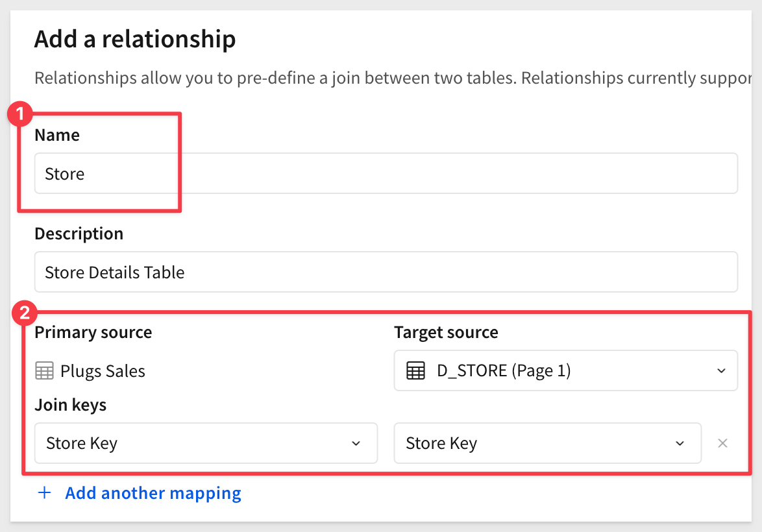The height and width of the screenshot is (532, 762).
Task: Select the Plugs Sales primary source text
Action: tap(103, 371)
